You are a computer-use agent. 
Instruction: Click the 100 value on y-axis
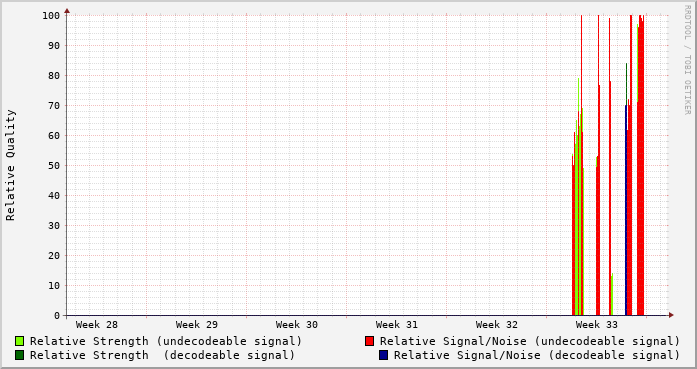(51, 16)
